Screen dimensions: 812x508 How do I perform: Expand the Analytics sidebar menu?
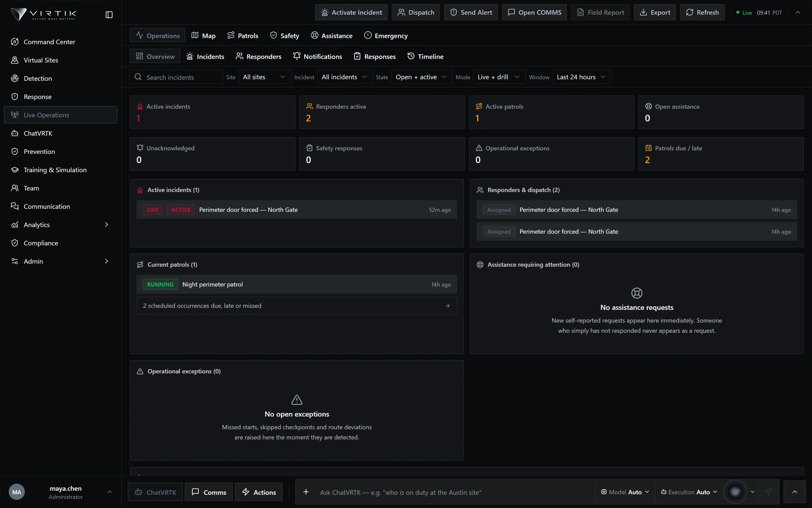pos(60,225)
